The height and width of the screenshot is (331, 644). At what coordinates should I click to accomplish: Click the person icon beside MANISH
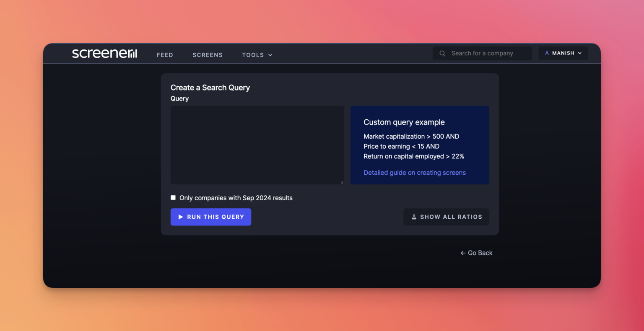tap(547, 53)
